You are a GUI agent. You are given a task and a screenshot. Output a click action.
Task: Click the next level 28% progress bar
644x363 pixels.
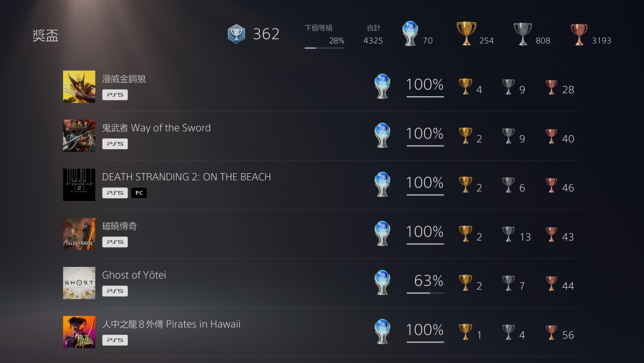point(324,48)
